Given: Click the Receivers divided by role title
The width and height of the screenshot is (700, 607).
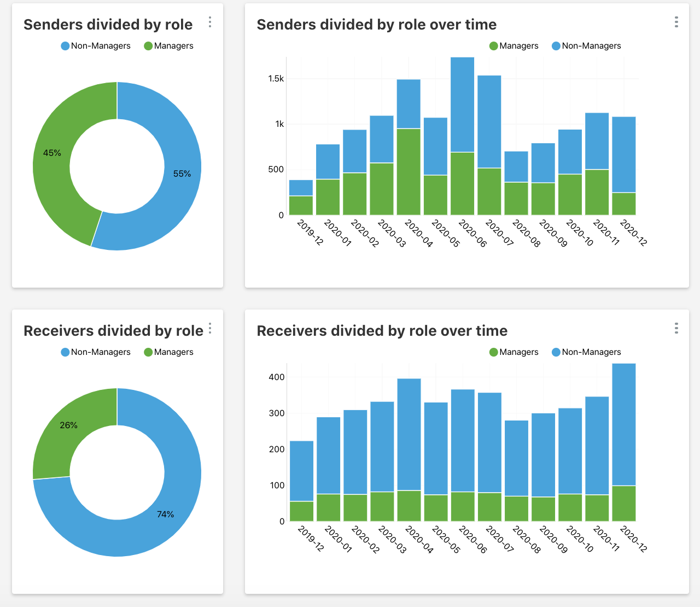Looking at the screenshot, I should point(114,331).
